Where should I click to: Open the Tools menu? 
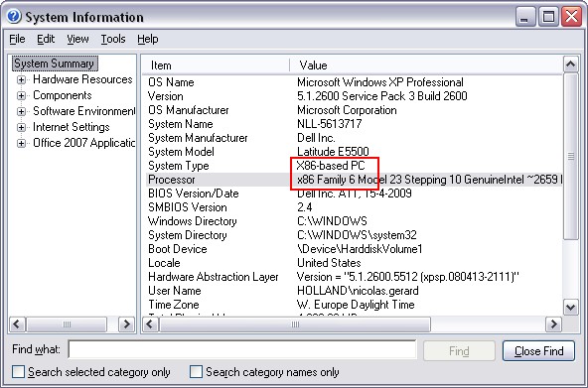pyautogui.click(x=113, y=39)
